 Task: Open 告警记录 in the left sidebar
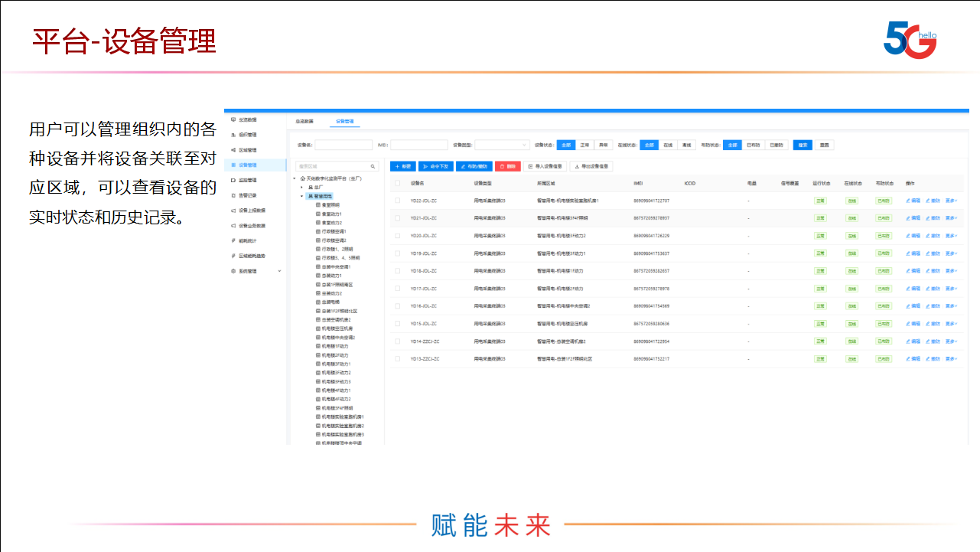[x=247, y=195]
